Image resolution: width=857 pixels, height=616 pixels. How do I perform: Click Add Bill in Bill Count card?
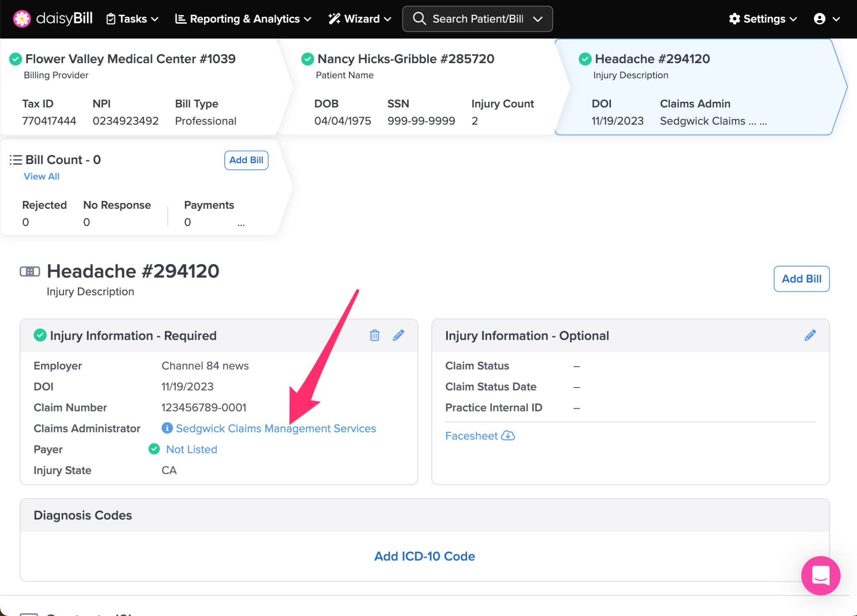(x=246, y=160)
